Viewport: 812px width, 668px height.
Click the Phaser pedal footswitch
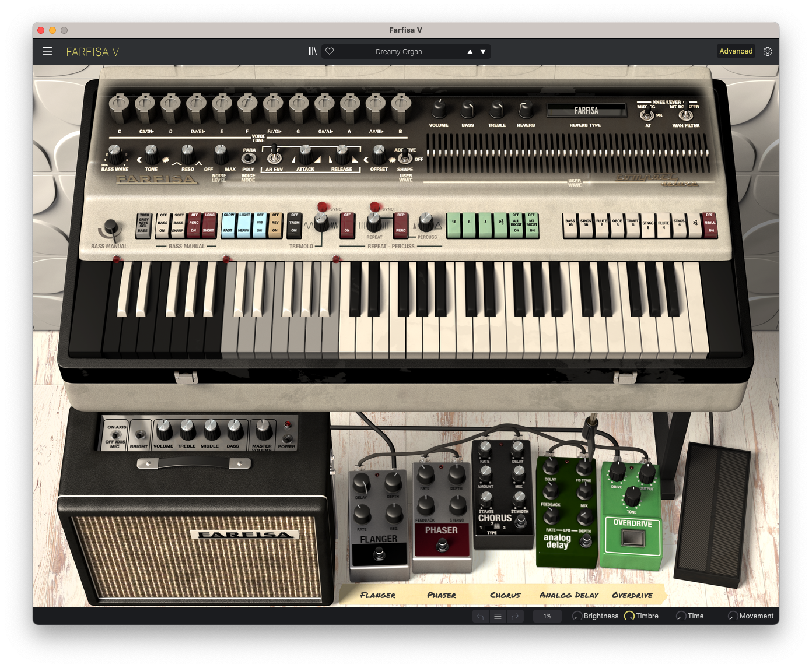(x=442, y=544)
